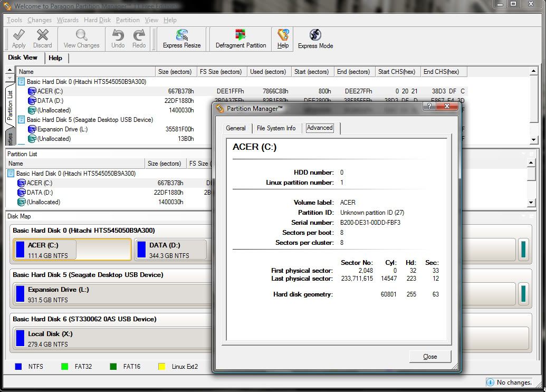Select the Advanced tab in dialog
This screenshot has height=392, width=546.
click(320, 128)
